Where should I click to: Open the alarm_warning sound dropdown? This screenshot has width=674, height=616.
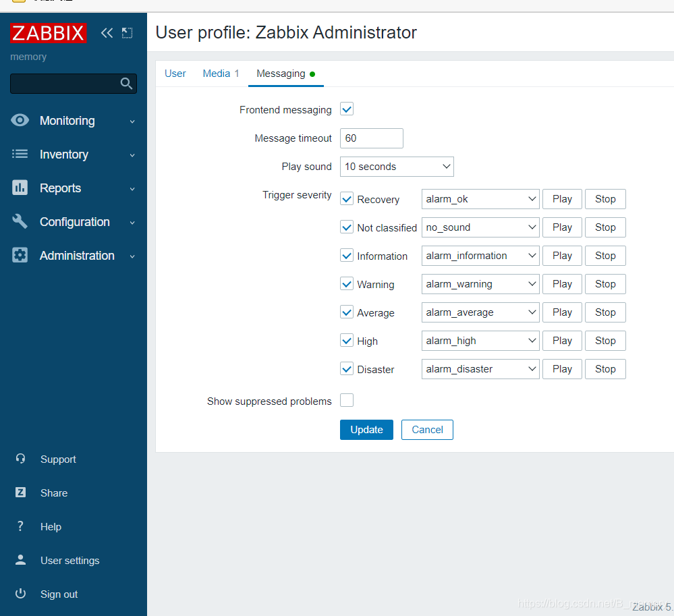(480, 284)
